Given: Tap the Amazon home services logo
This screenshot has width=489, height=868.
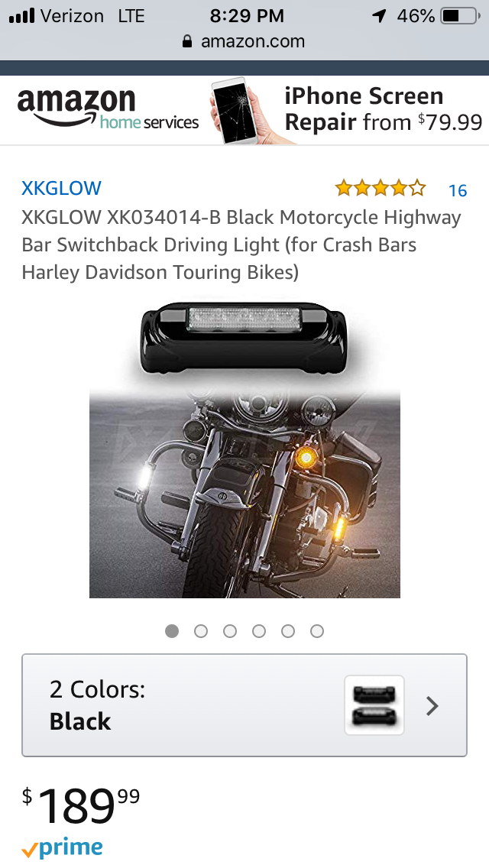Looking at the screenshot, I should pyautogui.click(x=108, y=109).
